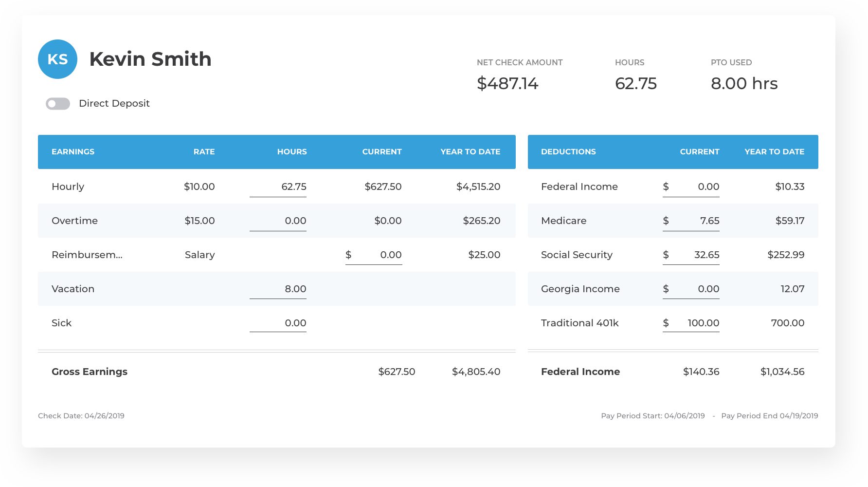Screen dimensions: 868x487
Task: Click the Deductions column header
Action: pyautogui.click(x=568, y=152)
